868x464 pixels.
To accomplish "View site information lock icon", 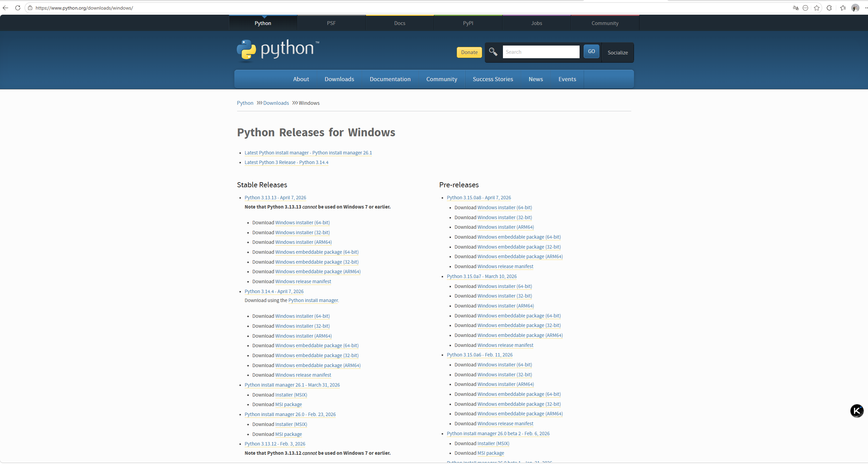I will tap(30, 8).
